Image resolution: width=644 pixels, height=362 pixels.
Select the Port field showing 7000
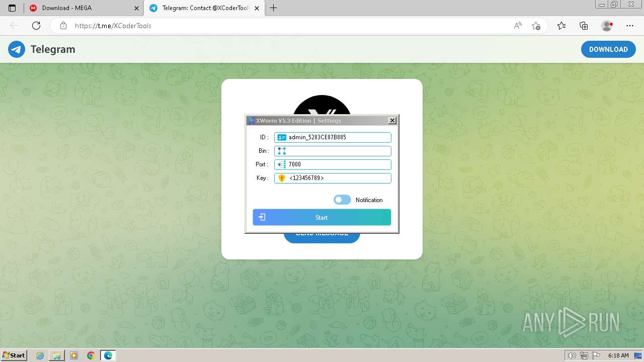coord(333,164)
